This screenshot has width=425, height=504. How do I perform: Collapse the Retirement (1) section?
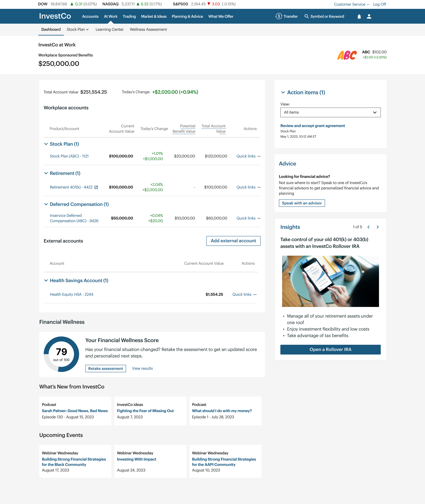click(46, 173)
